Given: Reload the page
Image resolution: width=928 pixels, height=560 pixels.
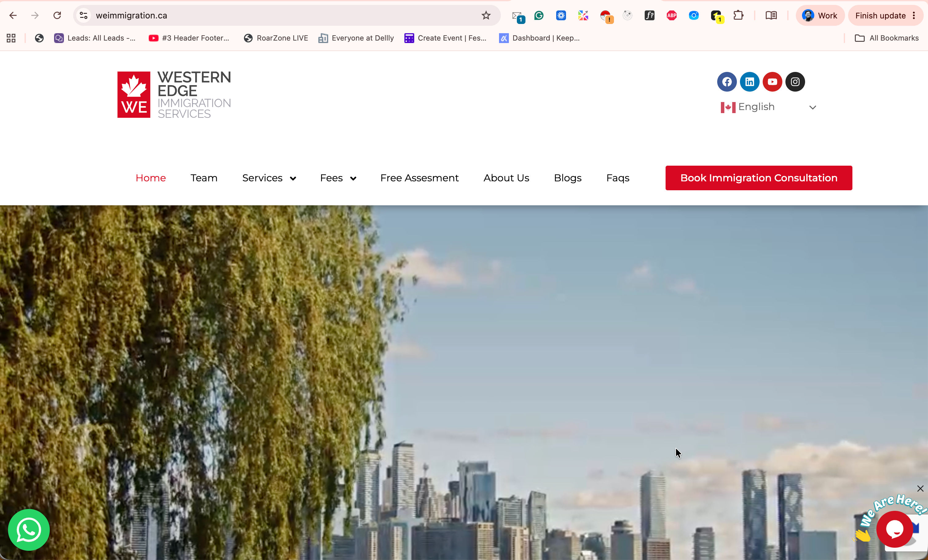Looking at the screenshot, I should click(57, 15).
